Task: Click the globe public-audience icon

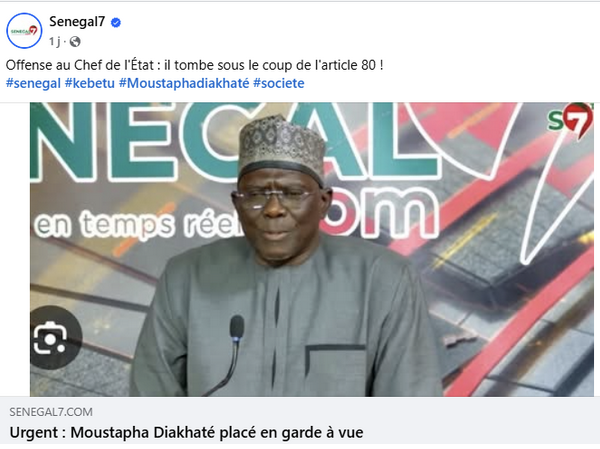Action: click(75, 41)
